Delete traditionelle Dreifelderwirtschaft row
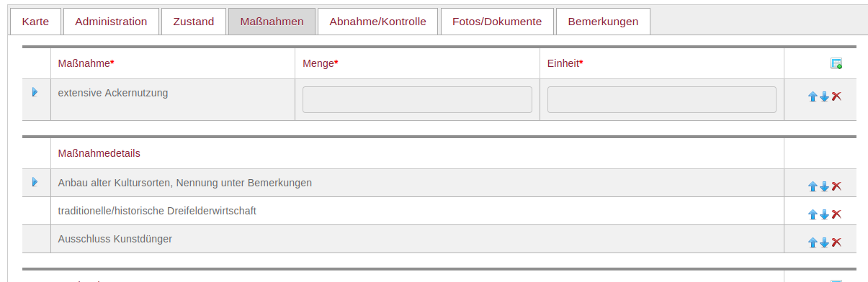Image resolution: width=868 pixels, height=282 pixels. (836, 214)
